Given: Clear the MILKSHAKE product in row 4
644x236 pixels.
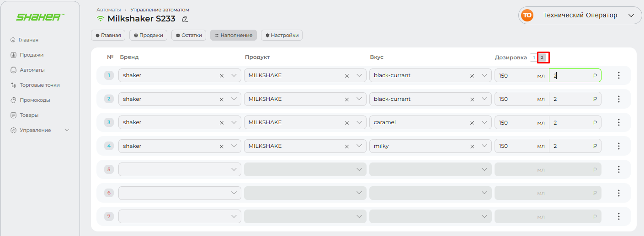Looking at the screenshot, I should point(347,147).
